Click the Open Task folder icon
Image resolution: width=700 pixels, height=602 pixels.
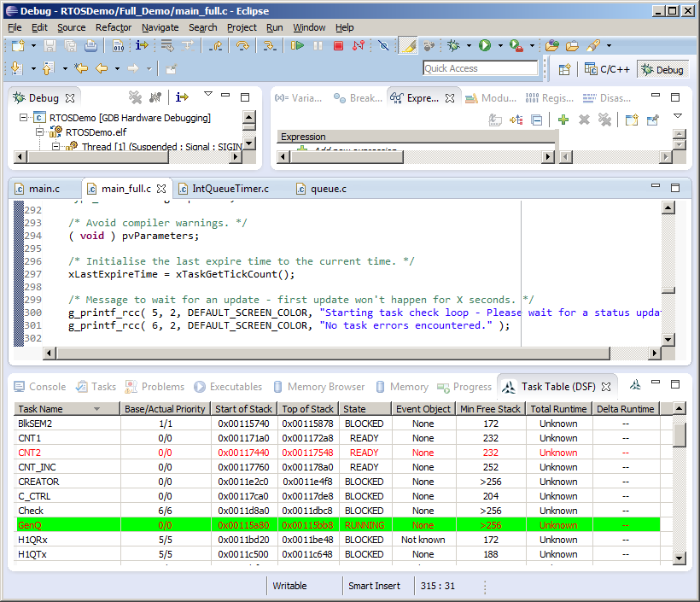coord(572,45)
